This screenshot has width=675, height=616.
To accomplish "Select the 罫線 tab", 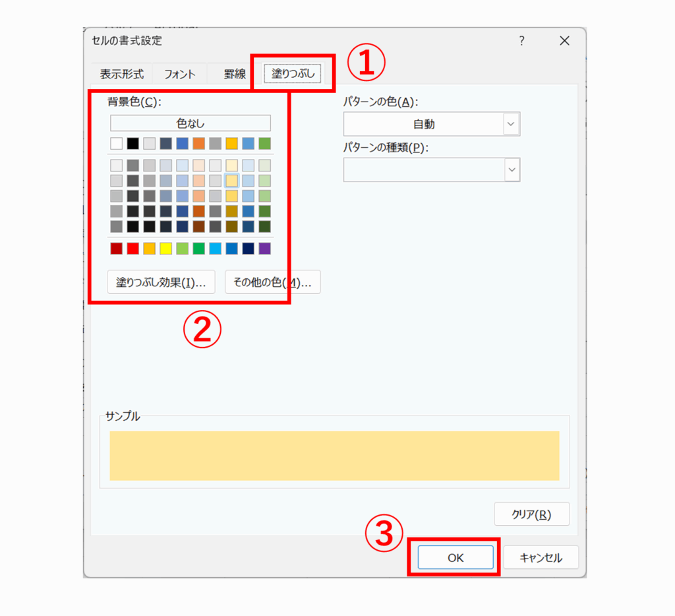I will 235,74.
